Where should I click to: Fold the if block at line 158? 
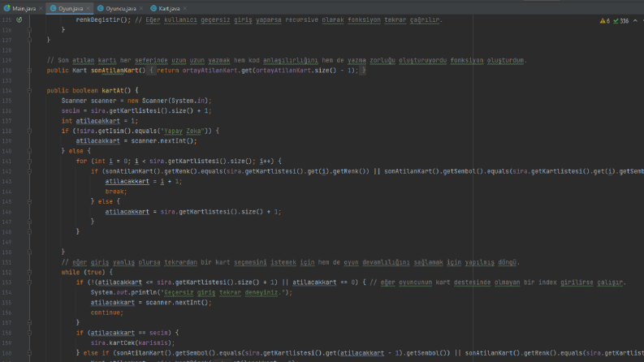(x=29, y=333)
